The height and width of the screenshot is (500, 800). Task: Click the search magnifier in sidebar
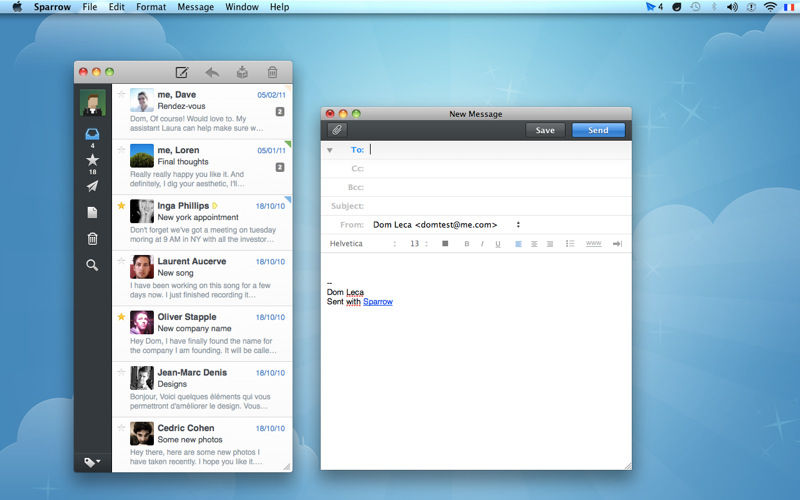(x=92, y=265)
